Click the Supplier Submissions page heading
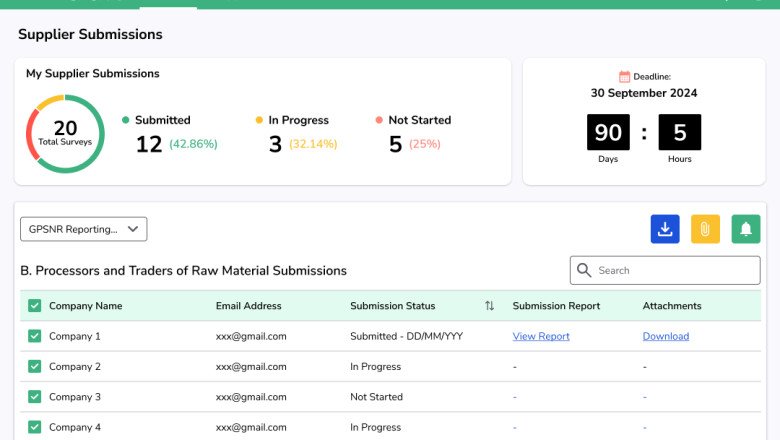This screenshot has width=780, height=440. (x=91, y=34)
